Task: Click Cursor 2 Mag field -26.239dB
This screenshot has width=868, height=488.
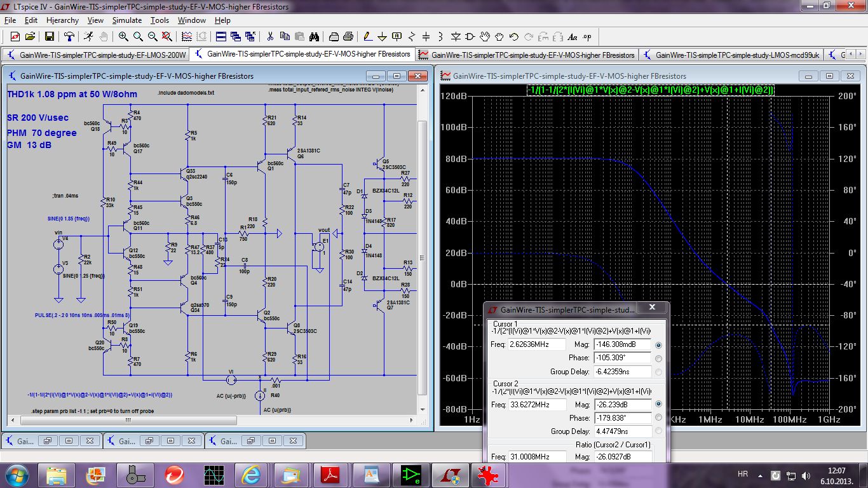Action: coord(622,404)
